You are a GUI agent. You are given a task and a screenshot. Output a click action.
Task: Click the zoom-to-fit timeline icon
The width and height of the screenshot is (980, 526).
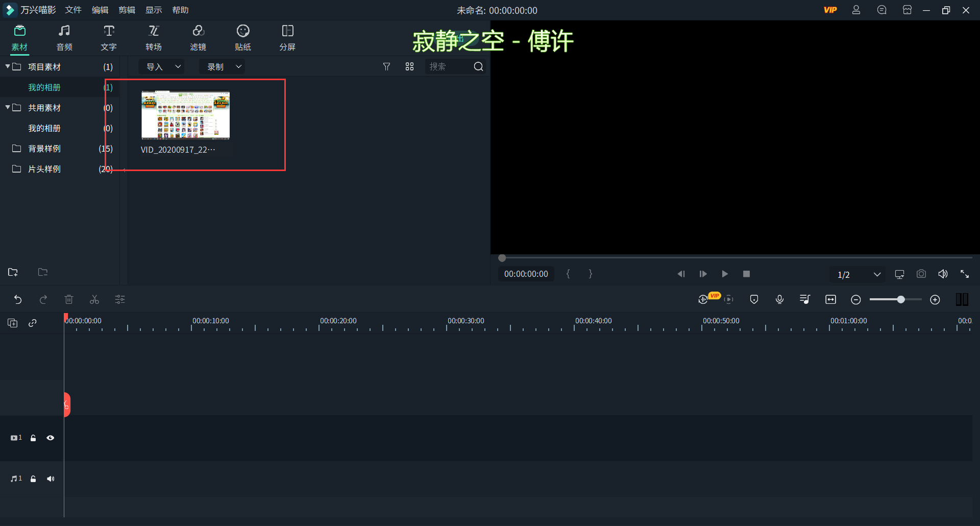[x=830, y=299]
